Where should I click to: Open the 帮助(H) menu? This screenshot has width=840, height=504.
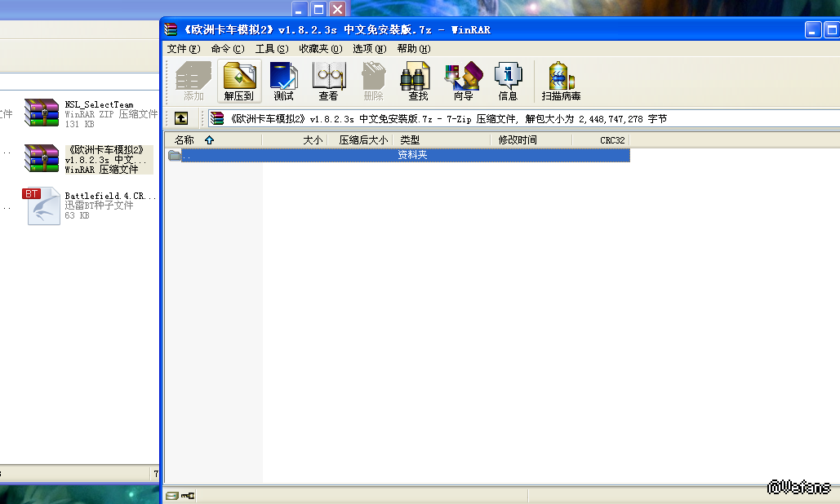tap(413, 49)
